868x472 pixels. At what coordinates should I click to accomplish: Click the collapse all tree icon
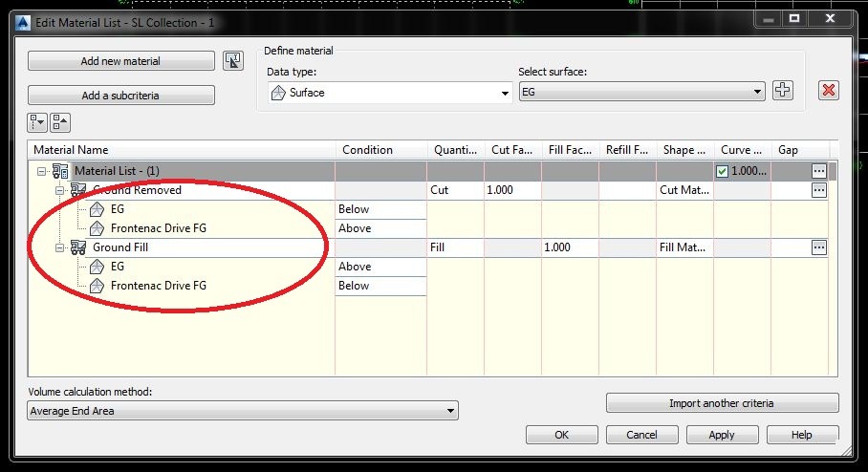[x=60, y=122]
